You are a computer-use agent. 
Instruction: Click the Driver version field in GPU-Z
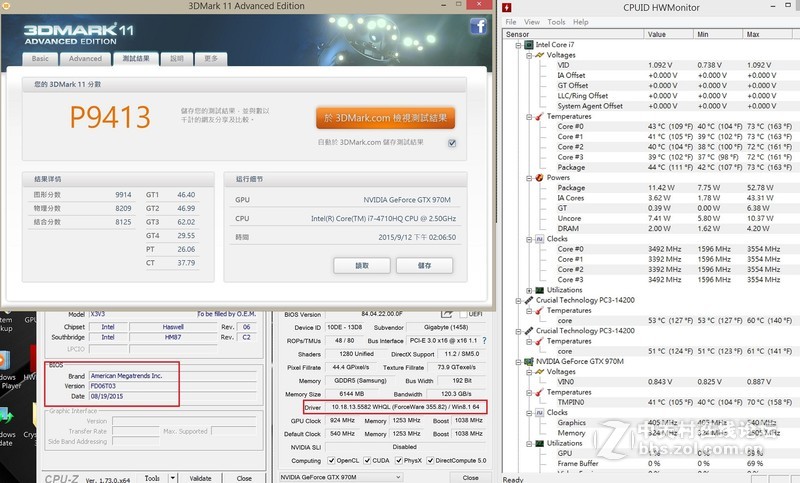click(405, 407)
